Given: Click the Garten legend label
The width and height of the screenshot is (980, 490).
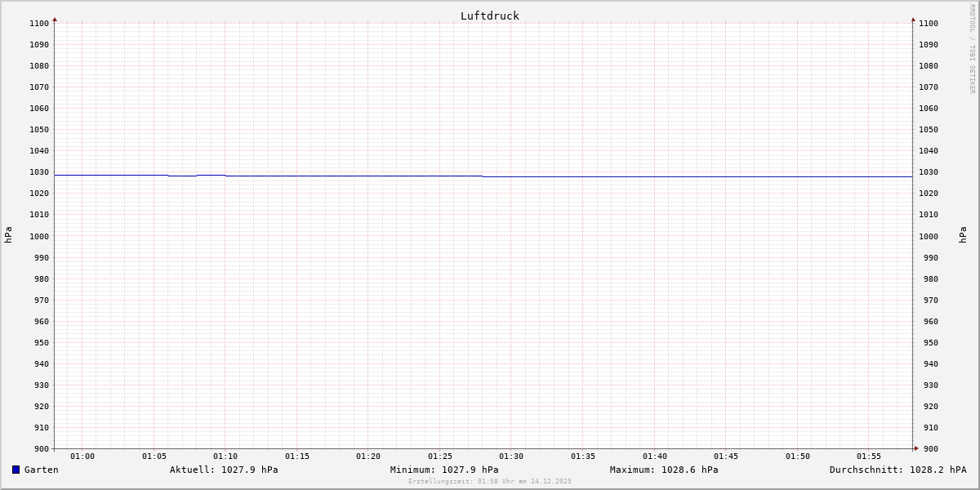Looking at the screenshot, I should (x=41, y=470).
